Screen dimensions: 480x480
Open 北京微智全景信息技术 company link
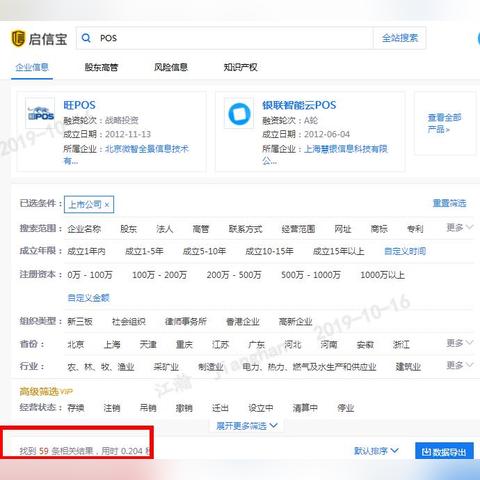point(147,149)
